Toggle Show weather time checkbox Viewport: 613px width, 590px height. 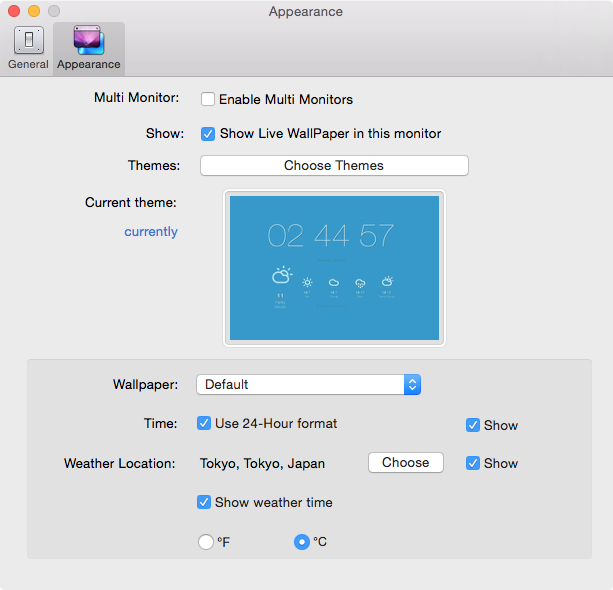204,502
